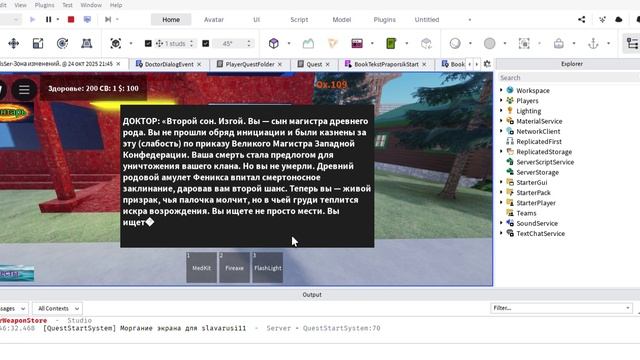Switch to the Avatar ribbon tab

click(x=214, y=20)
